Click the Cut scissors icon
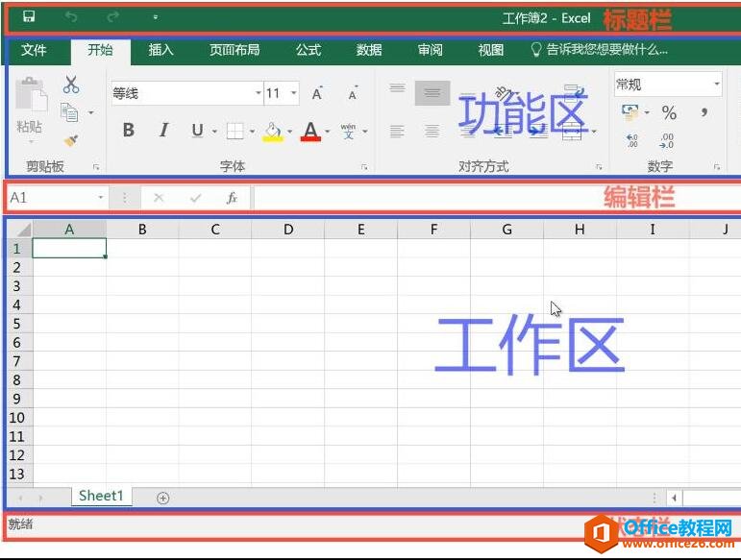Image resolution: width=741 pixels, height=560 pixels. pos(71,85)
